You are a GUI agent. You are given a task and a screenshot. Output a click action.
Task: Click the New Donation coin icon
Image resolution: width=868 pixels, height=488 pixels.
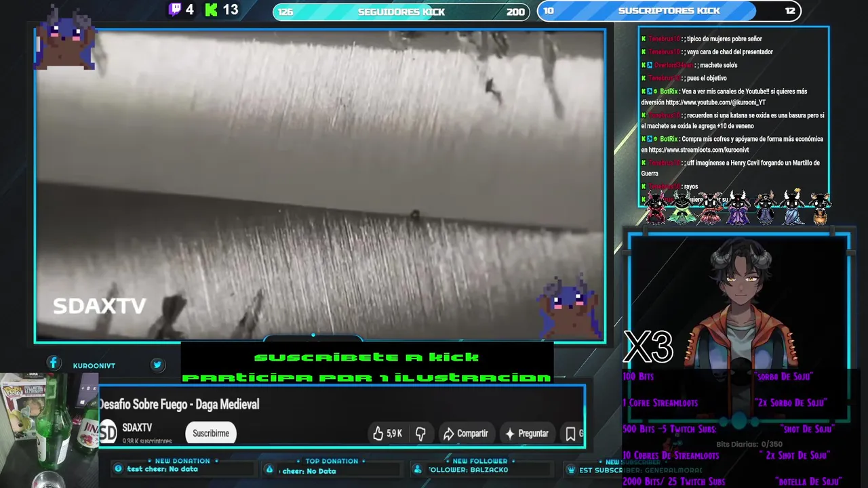(x=119, y=468)
